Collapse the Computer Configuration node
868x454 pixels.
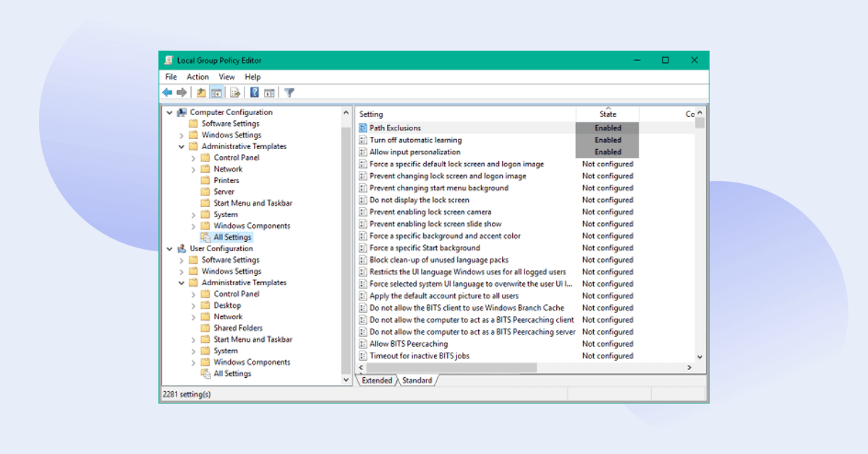point(169,112)
